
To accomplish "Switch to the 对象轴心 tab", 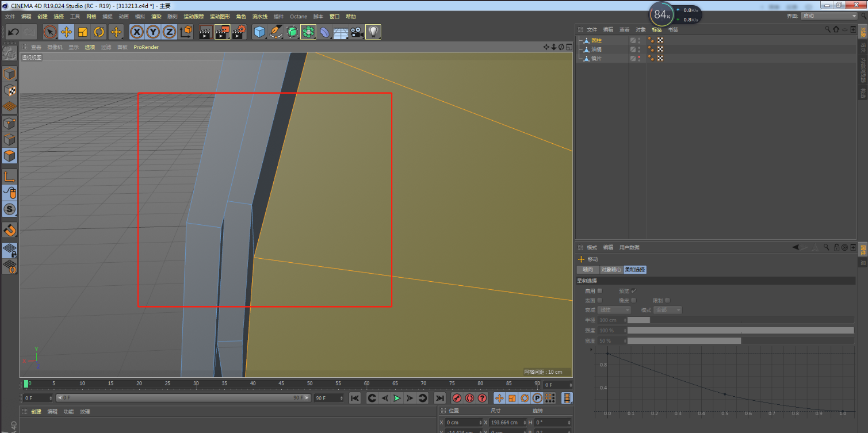I will point(611,270).
